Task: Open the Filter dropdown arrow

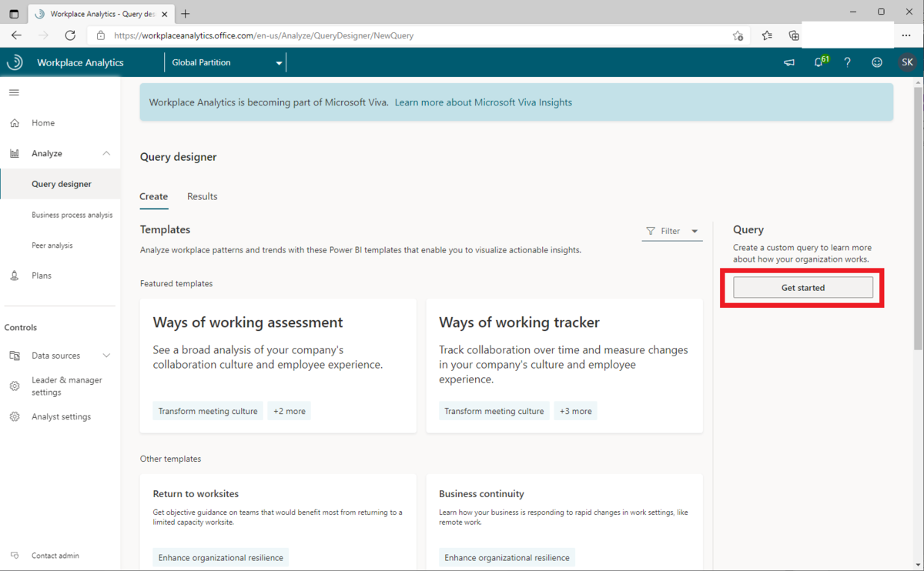Action: tap(695, 232)
